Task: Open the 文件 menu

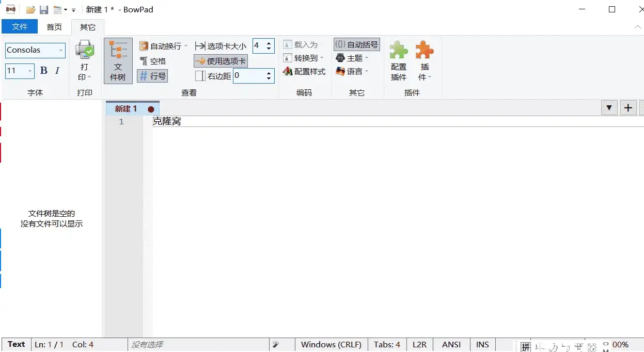Action: click(x=20, y=26)
